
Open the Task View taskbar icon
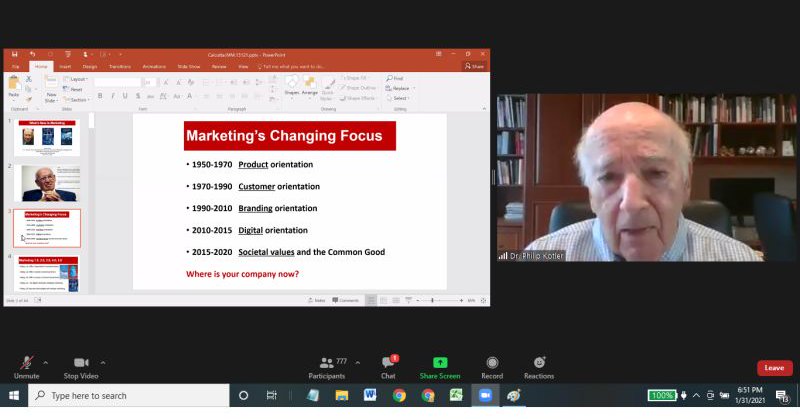coord(271,396)
